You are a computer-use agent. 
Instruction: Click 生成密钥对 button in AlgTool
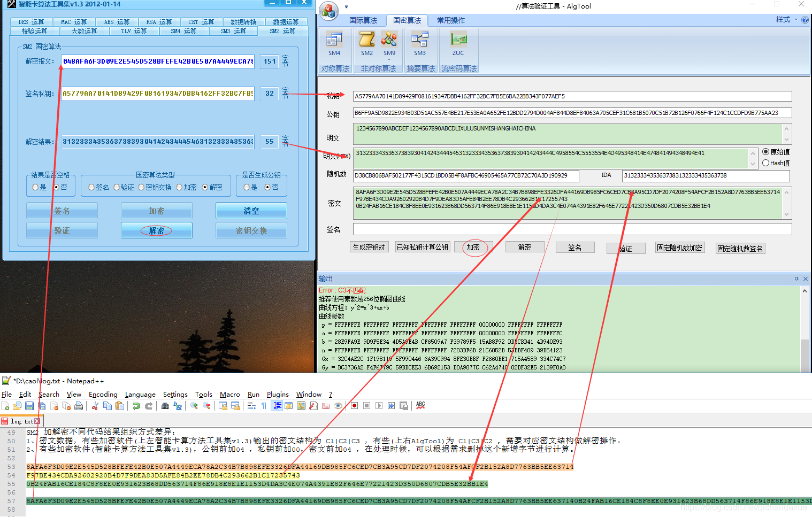369,247
